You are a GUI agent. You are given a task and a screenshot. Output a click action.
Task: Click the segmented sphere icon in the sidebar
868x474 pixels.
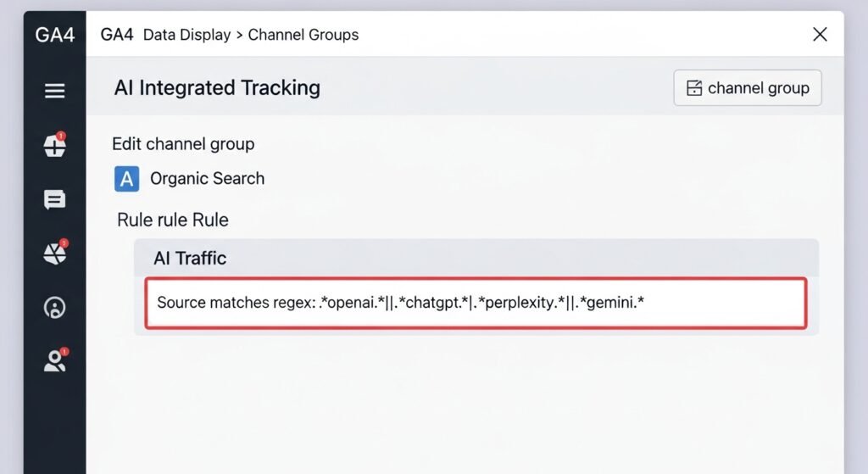coord(55,253)
